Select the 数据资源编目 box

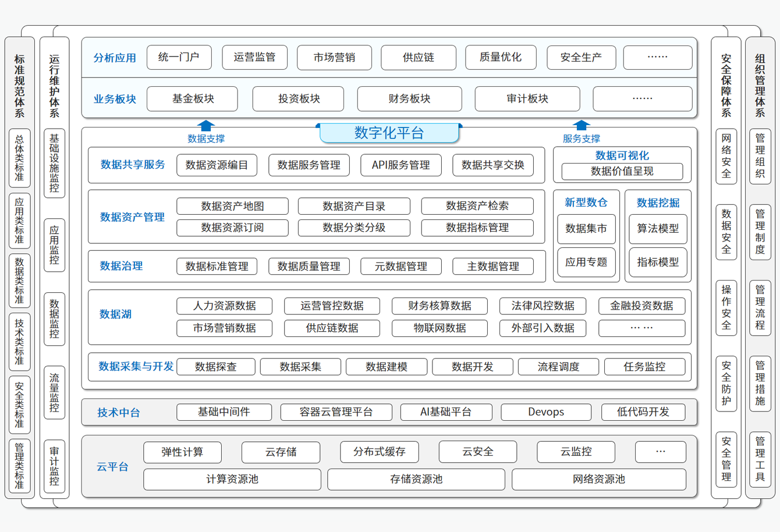coord(217,165)
